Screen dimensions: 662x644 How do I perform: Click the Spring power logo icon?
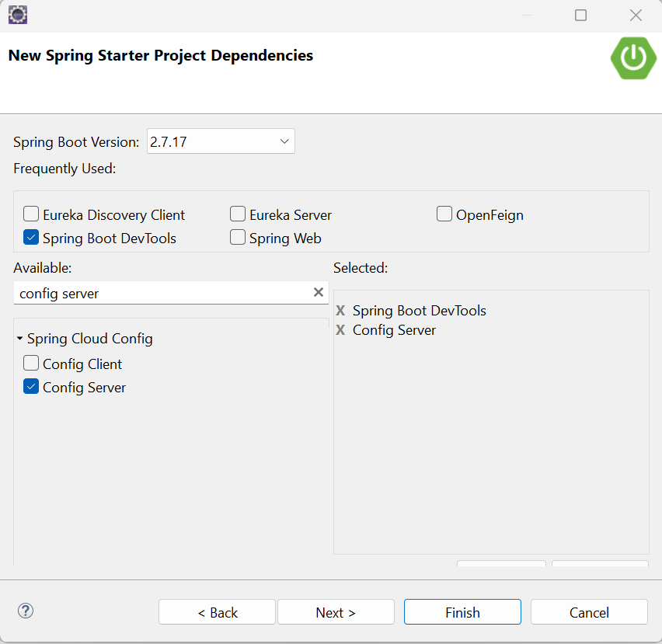pos(633,57)
